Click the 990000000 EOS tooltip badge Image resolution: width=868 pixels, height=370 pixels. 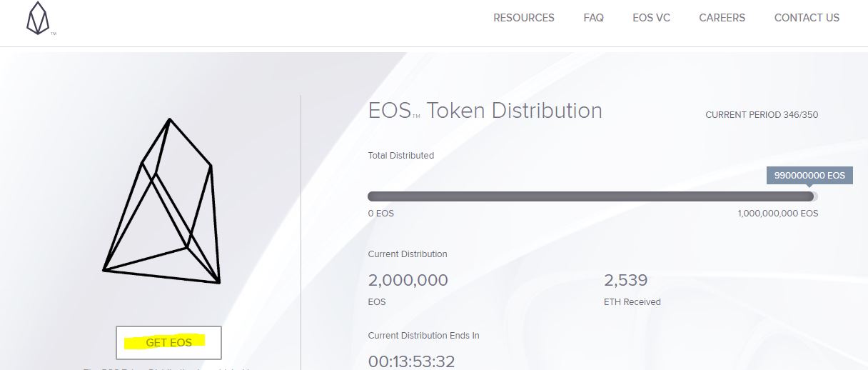[x=809, y=175]
